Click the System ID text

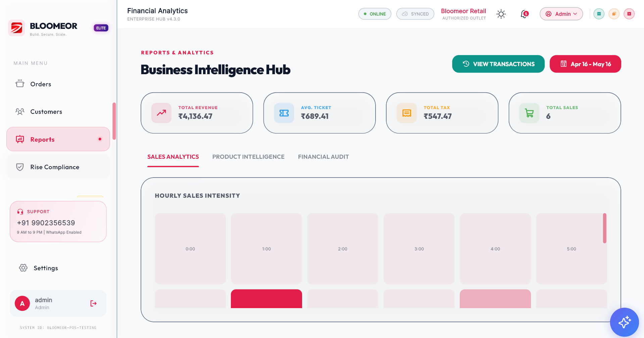pyautogui.click(x=58, y=328)
